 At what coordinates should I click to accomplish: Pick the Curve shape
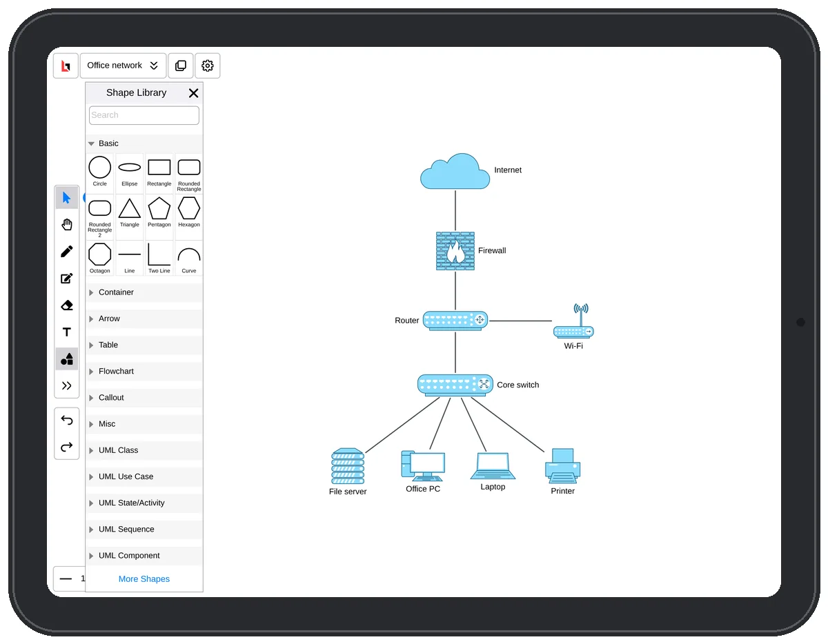(189, 258)
